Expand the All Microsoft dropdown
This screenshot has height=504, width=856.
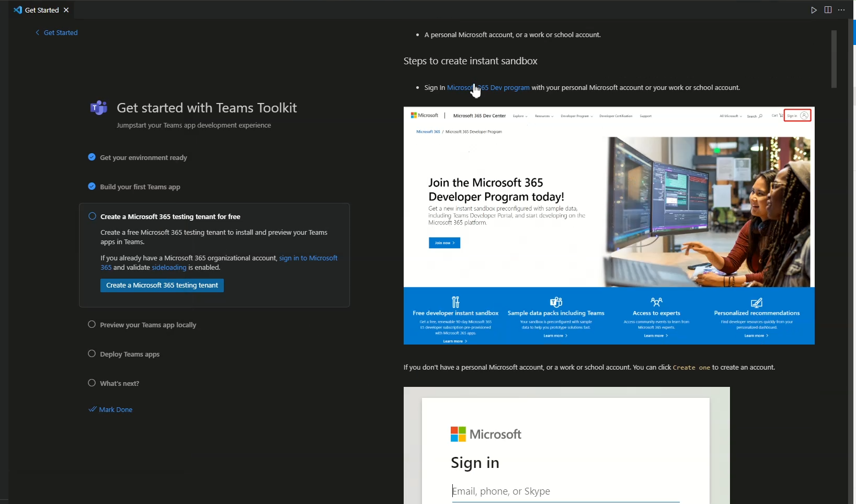(x=730, y=116)
